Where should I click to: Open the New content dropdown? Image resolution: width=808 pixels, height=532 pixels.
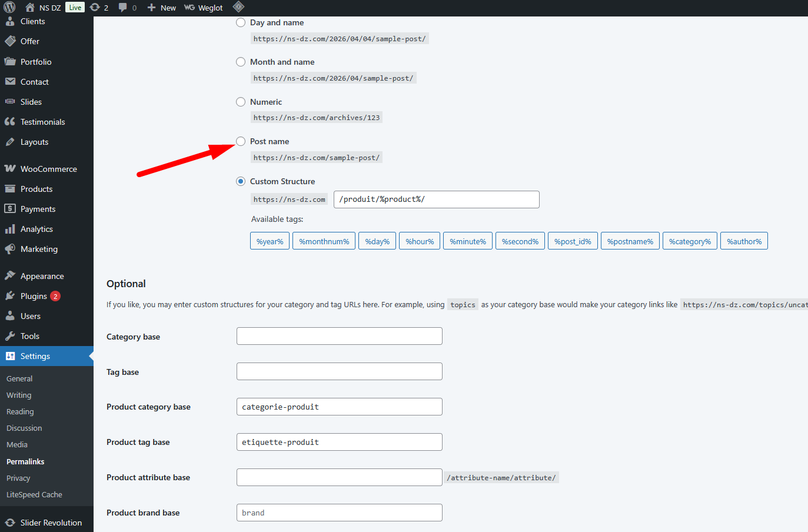162,8
